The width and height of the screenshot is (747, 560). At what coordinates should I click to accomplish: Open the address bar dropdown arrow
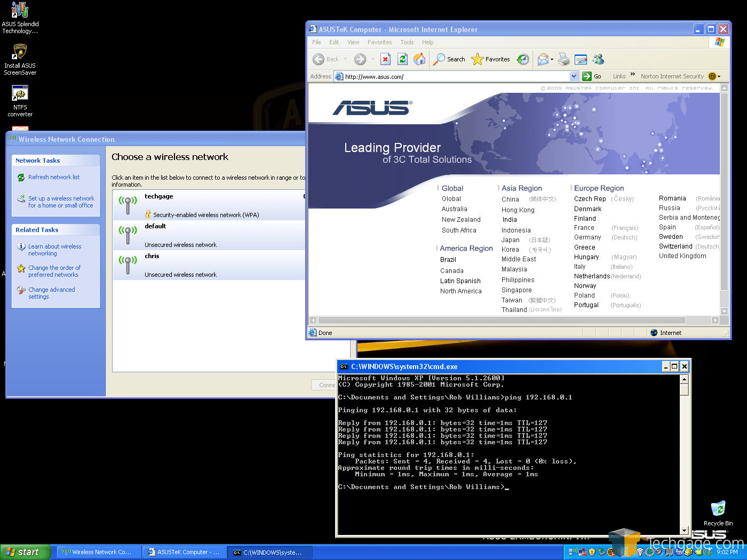[x=574, y=76]
